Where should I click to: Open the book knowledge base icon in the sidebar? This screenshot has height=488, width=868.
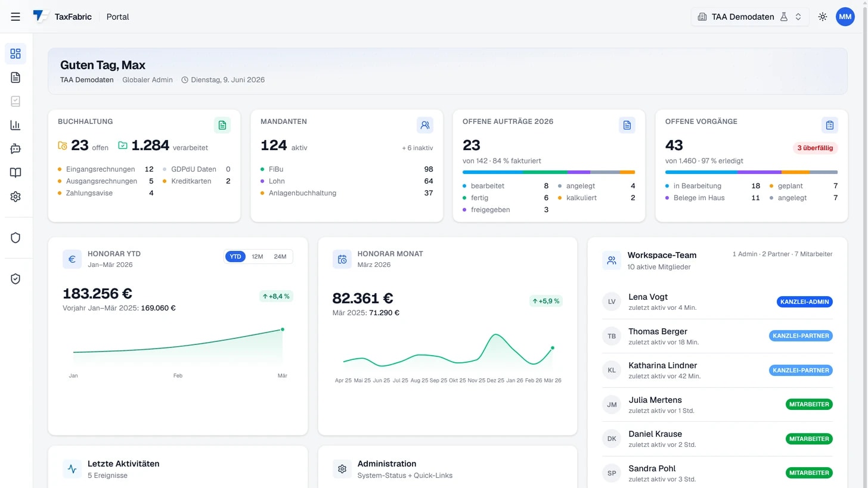[x=15, y=173]
